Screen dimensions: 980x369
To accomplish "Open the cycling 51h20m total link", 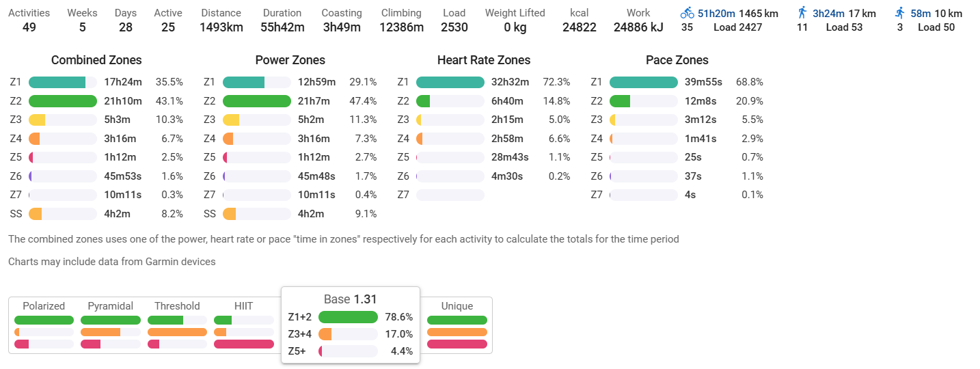I will (716, 13).
